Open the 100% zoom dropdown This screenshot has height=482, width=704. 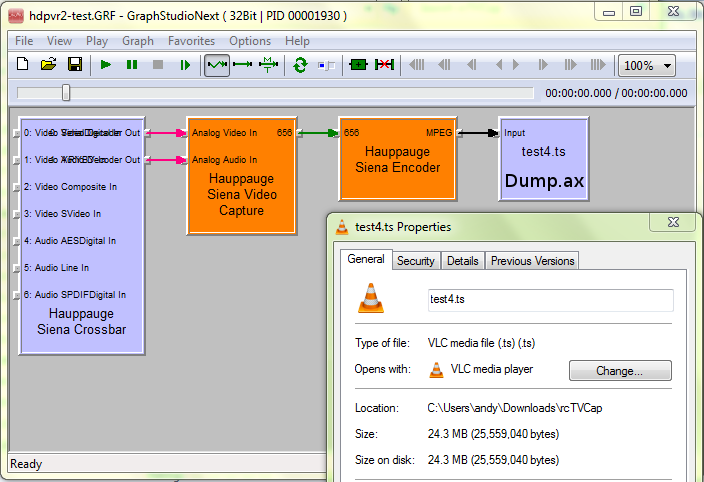(647, 66)
